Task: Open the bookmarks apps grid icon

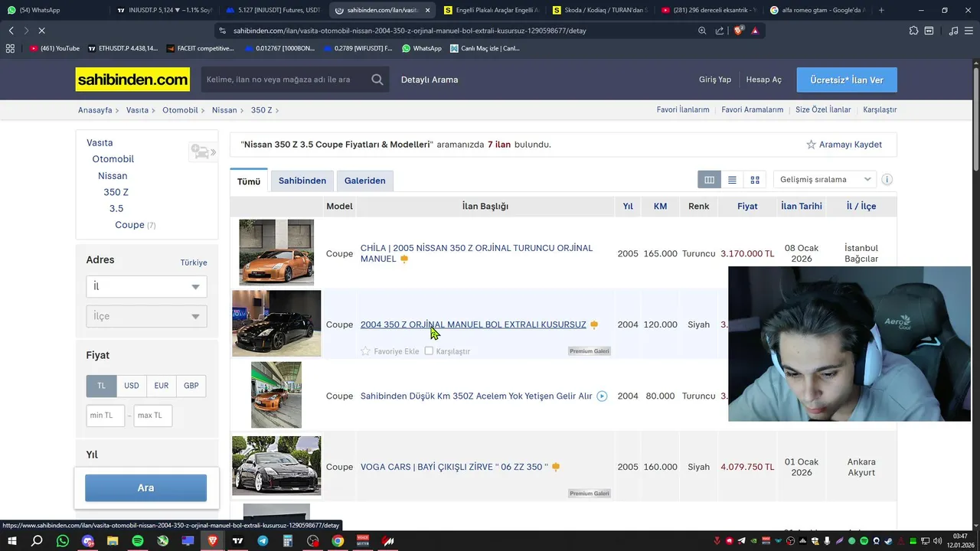Action: [x=10, y=48]
